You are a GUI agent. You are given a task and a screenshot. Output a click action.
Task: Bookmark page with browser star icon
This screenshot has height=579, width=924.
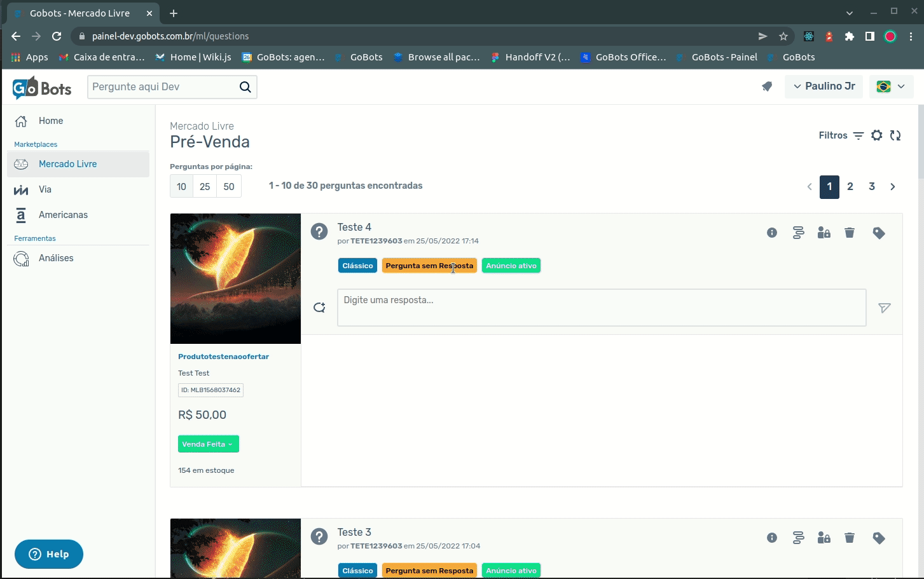coord(783,36)
